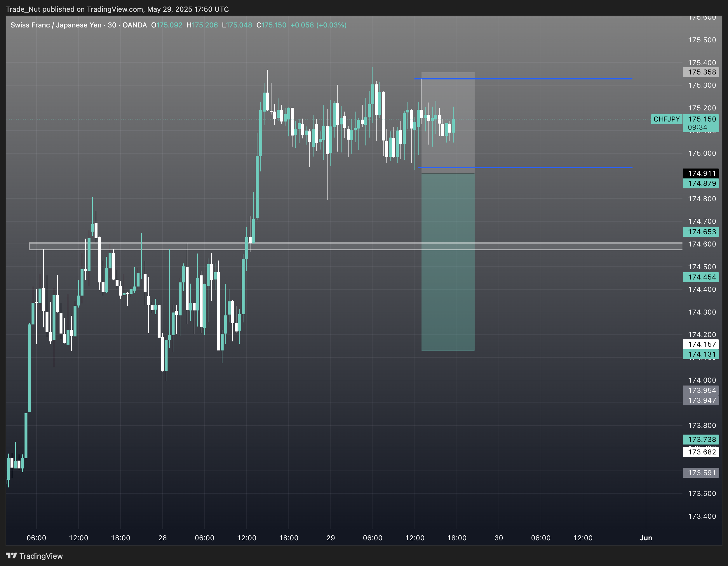This screenshot has height=566, width=728.
Task: Click the white price label 174.157
Action: coord(701,344)
